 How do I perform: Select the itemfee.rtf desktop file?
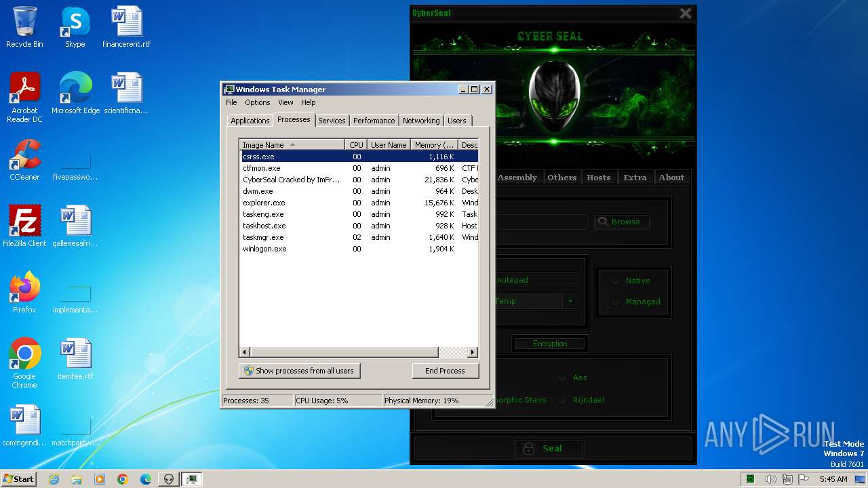[x=75, y=359]
